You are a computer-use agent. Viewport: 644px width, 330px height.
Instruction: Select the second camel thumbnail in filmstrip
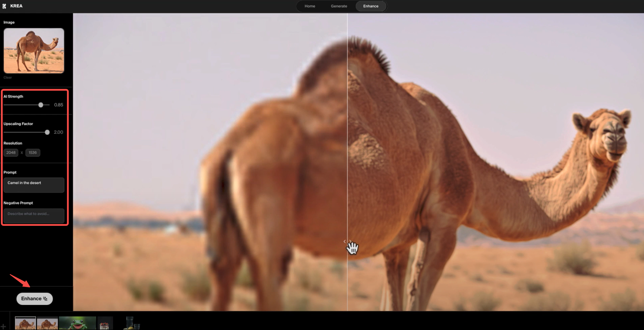point(47,323)
